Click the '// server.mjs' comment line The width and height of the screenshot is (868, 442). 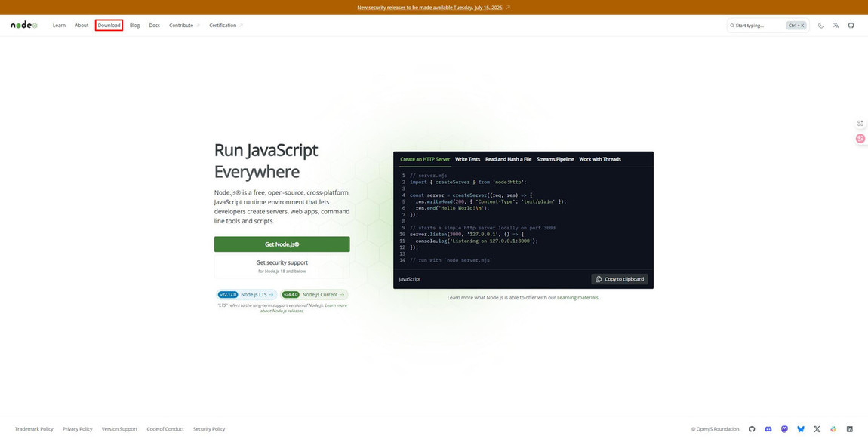tap(429, 175)
